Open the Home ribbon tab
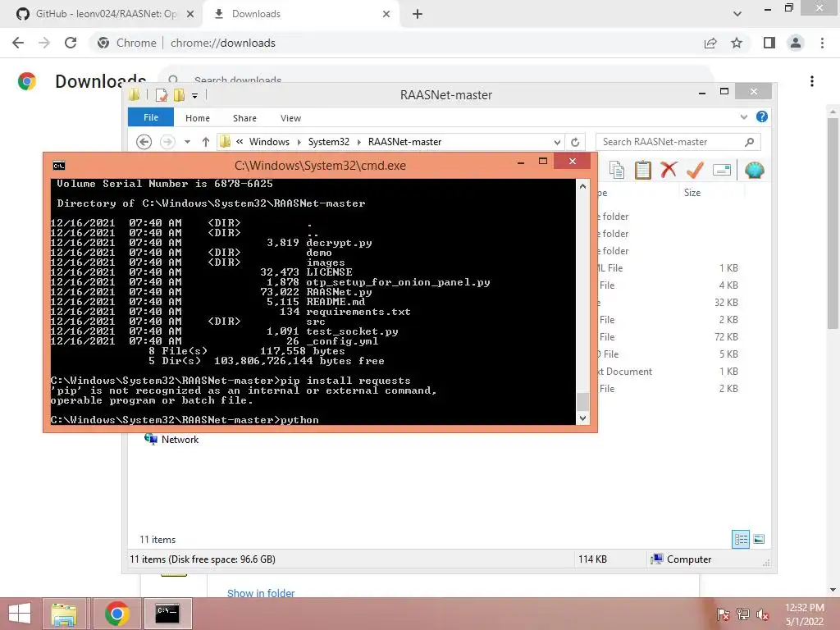Image resolution: width=840 pixels, height=630 pixels. pyautogui.click(x=197, y=118)
